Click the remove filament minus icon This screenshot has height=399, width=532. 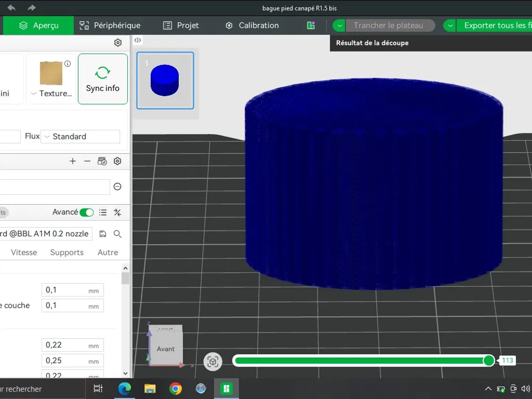(x=87, y=161)
